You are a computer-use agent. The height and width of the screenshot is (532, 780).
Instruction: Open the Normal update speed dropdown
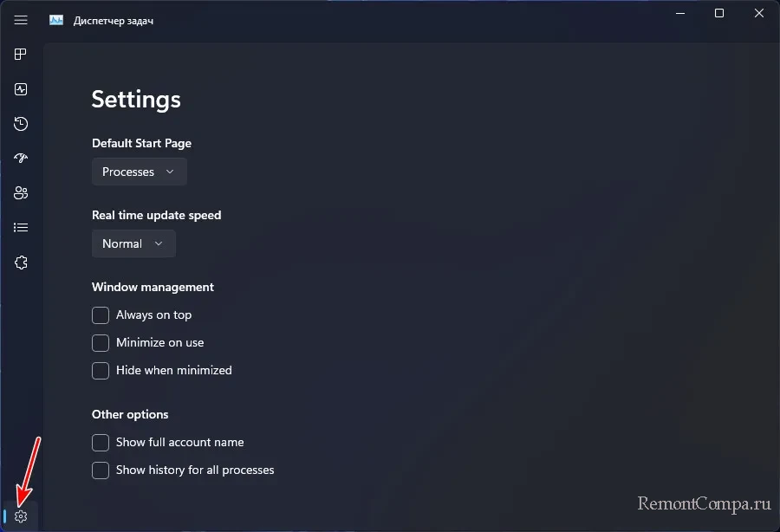click(x=133, y=243)
